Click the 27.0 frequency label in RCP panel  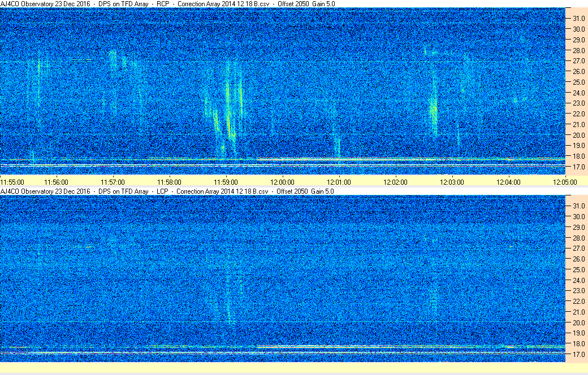[578, 60]
